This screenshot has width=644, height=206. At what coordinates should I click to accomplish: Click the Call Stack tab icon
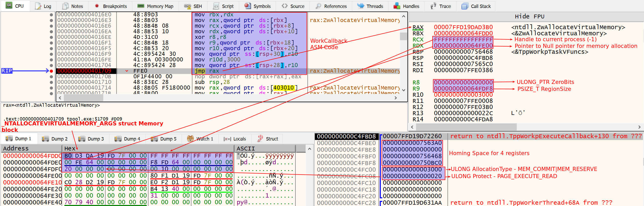click(x=465, y=6)
